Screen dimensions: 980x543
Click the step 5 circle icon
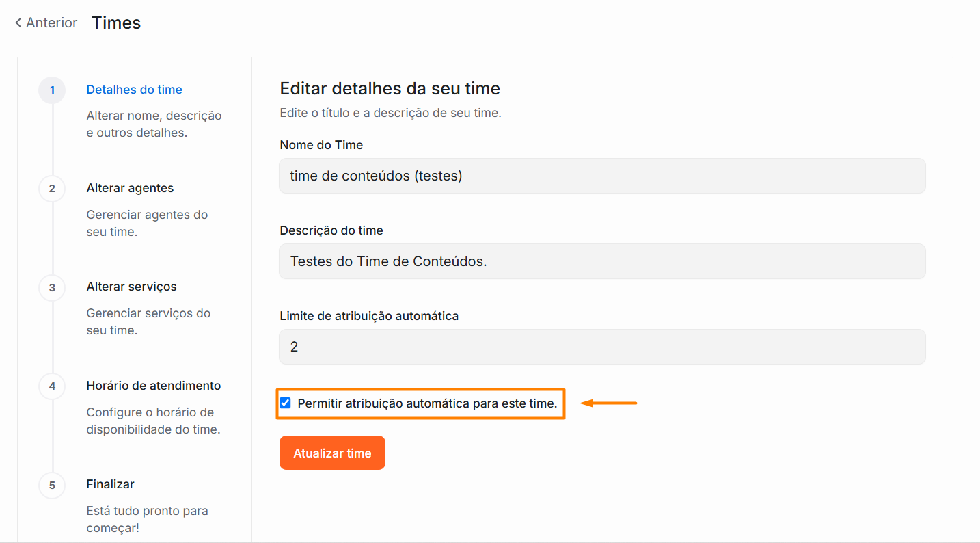52,485
